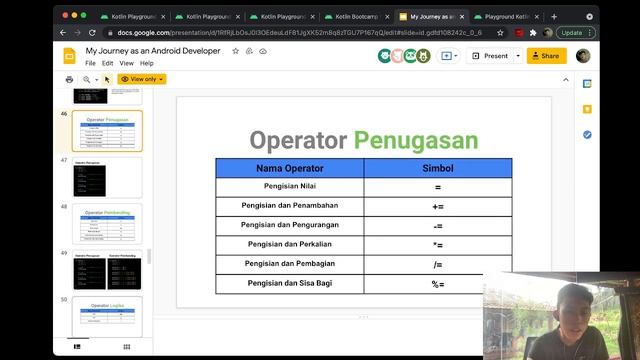Click the document title text

coord(153,51)
